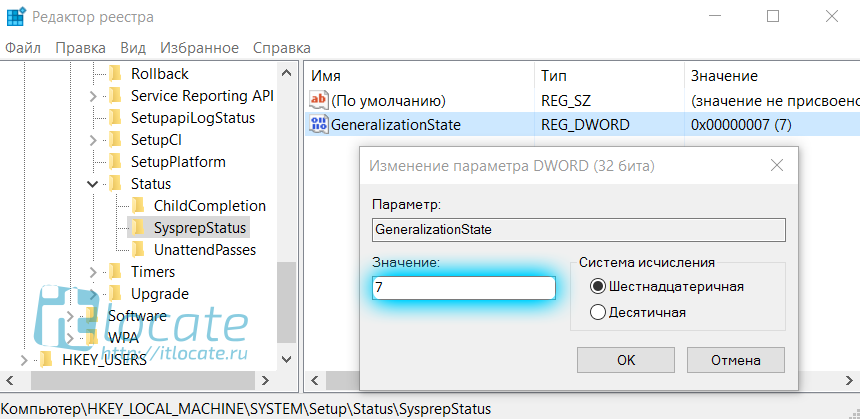
Task: Expand the Upgrade tree node
Action: 92,294
